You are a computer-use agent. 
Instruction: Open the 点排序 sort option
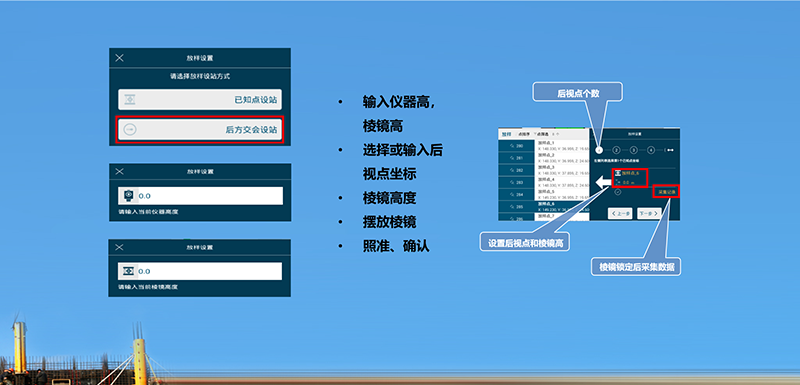[524, 134]
